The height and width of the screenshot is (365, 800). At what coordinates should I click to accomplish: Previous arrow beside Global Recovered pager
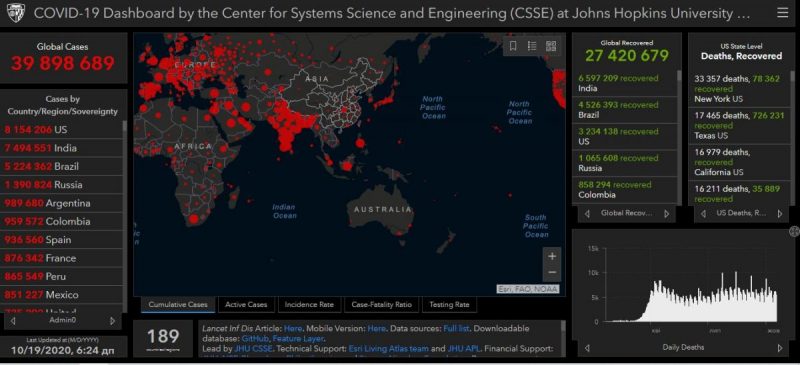coord(587,214)
